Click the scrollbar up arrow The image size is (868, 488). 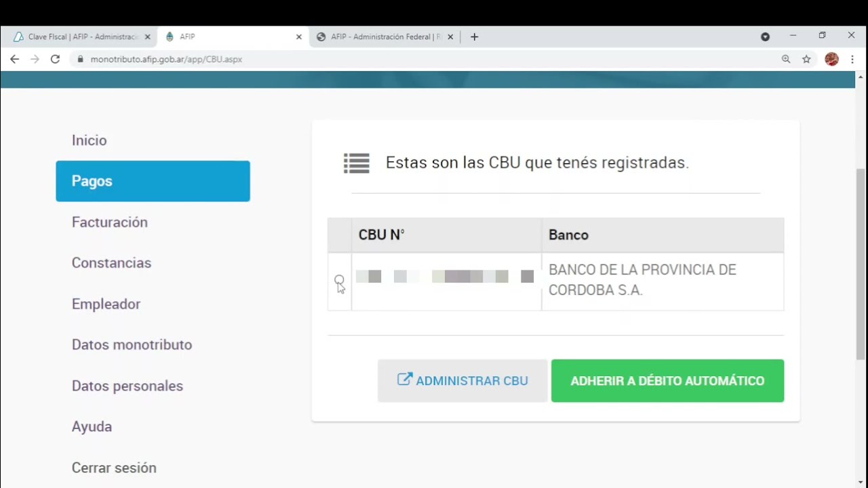coord(861,76)
